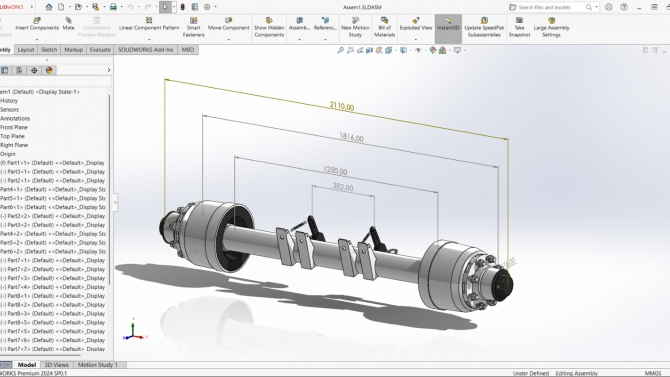Viewport: 670px width, 377px height.
Task: Save the assembly with Save icon
Action: (x=95, y=7)
